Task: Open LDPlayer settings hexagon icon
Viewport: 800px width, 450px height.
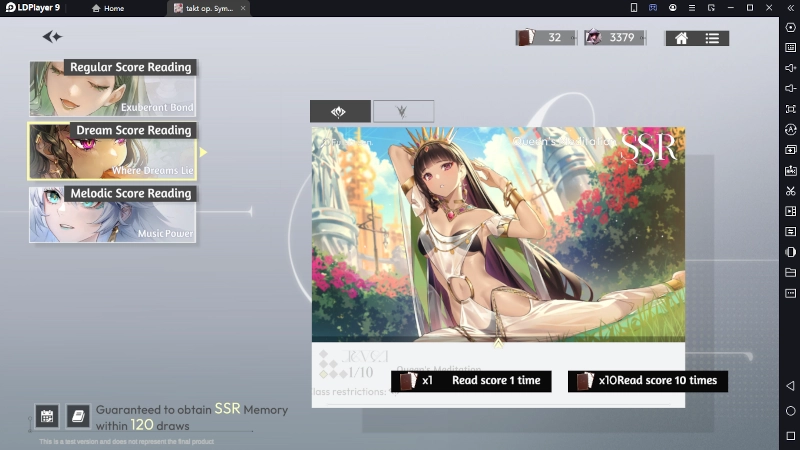Action: point(790,27)
